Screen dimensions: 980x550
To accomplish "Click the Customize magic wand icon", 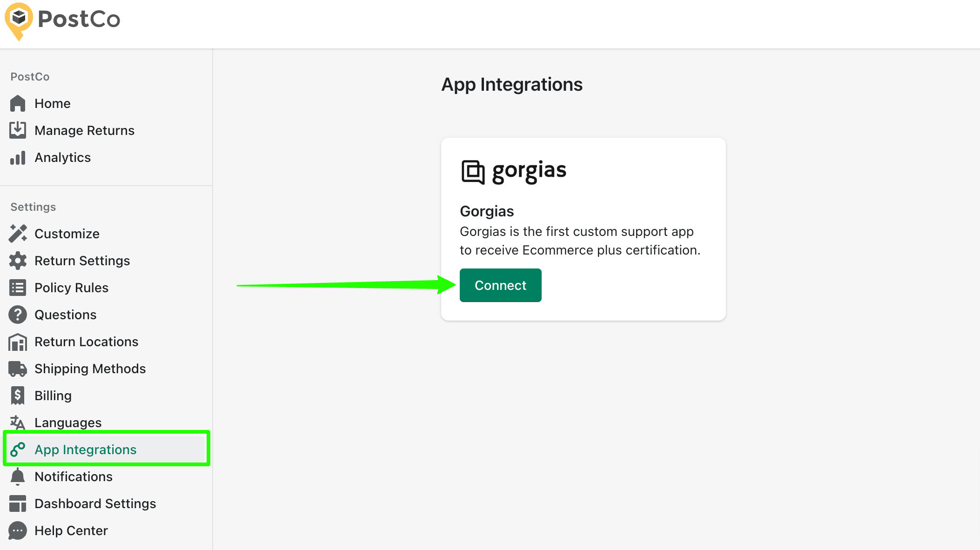I will [18, 234].
